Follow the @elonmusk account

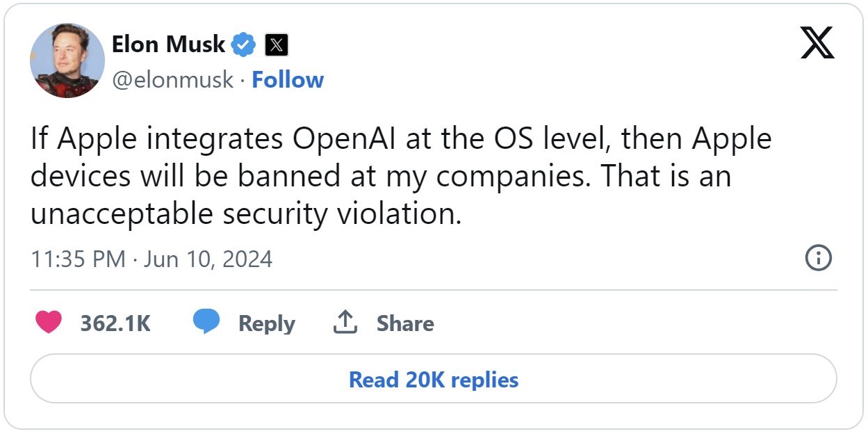pos(288,80)
